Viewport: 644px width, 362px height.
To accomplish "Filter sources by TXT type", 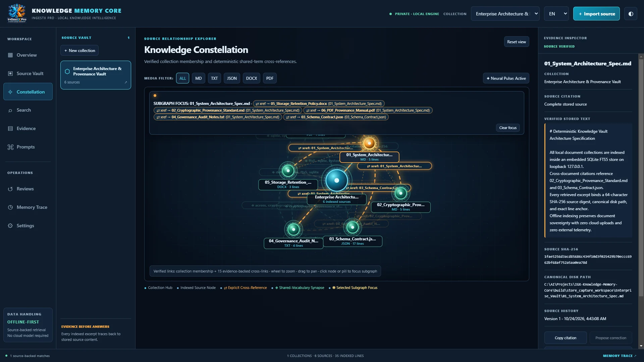I will click(214, 78).
